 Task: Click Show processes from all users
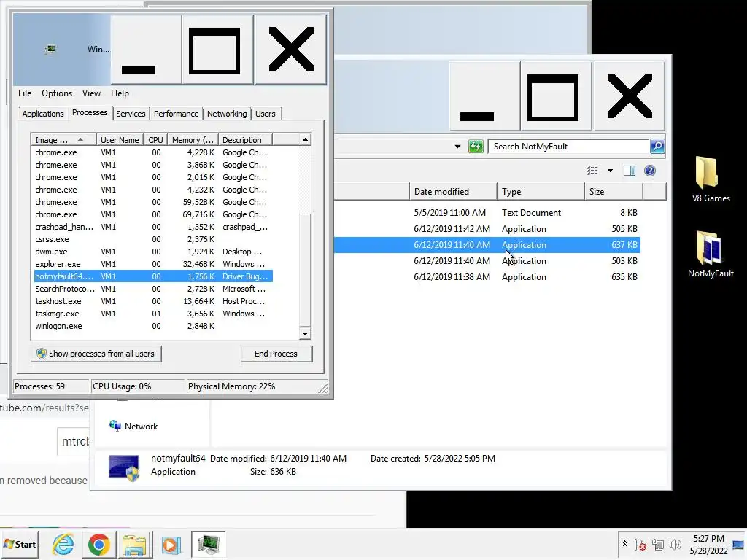pyautogui.click(x=96, y=354)
